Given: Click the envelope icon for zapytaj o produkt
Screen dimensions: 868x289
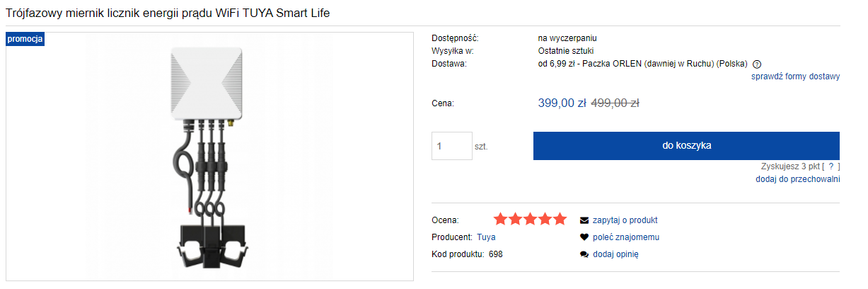Looking at the screenshot, I should (x=584, y=220).
